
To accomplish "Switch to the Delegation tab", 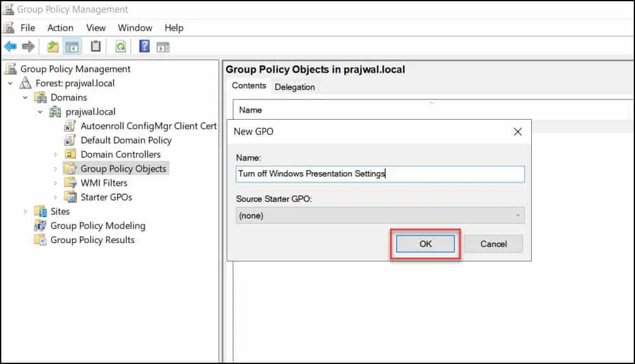I will point(294,87).
